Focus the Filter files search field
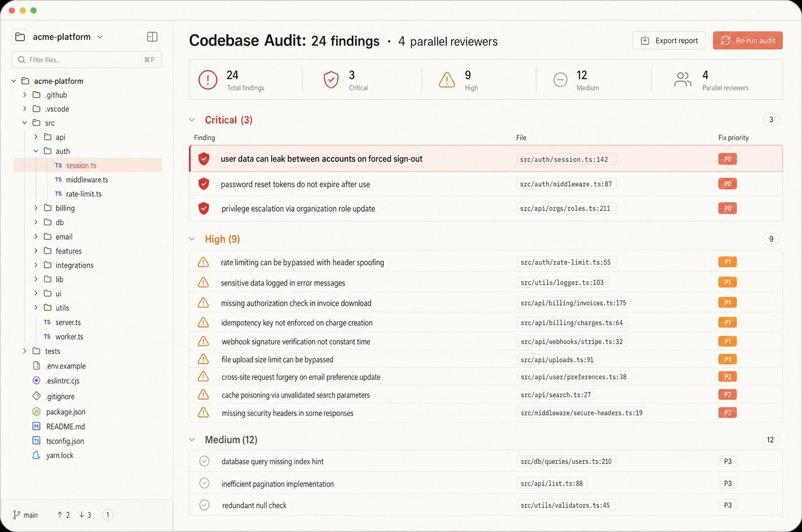Viewport: 802px width, 532px height. pos(87,60)
